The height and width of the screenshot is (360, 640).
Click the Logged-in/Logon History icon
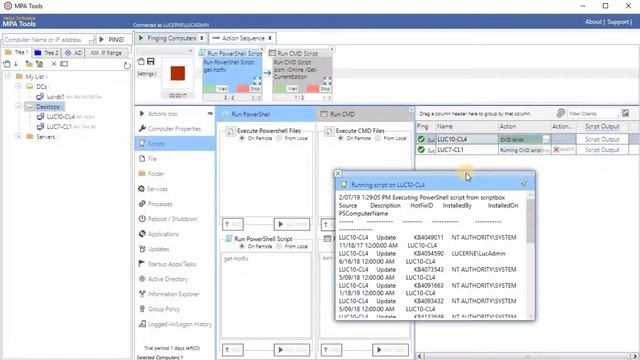pyautogui.click(x=142, y=324)
